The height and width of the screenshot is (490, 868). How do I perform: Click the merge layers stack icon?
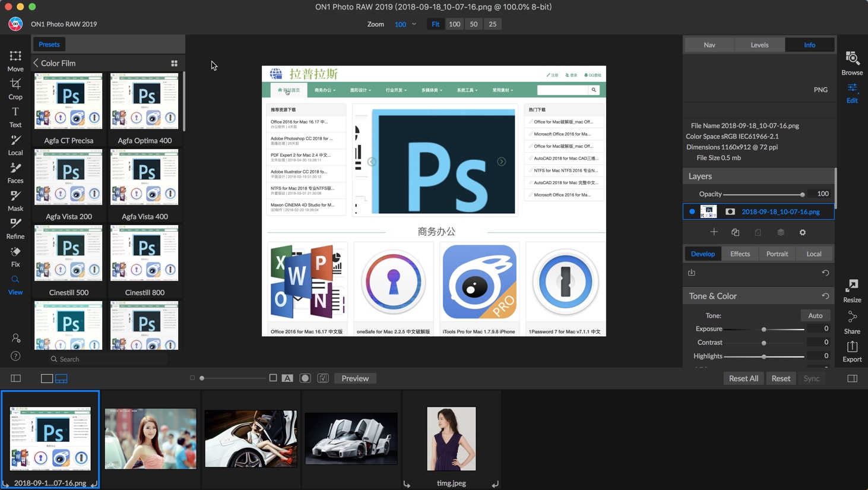(781, 232)
